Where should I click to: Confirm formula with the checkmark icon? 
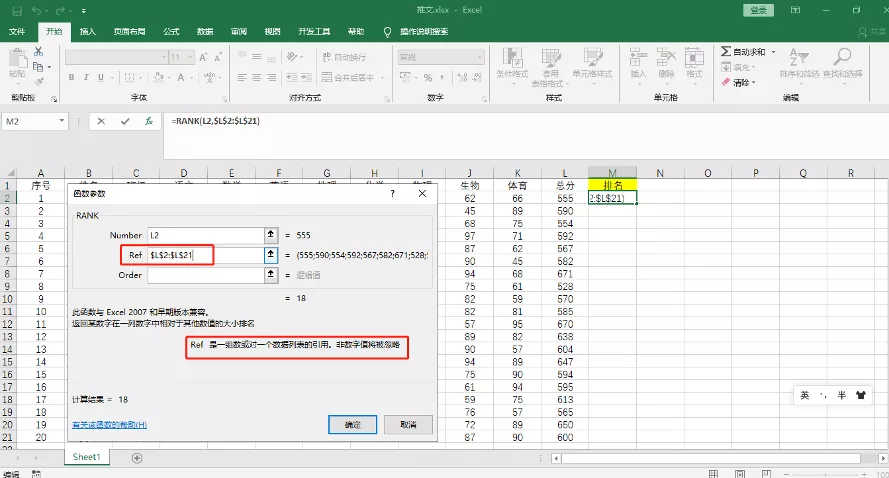[125, 121]
